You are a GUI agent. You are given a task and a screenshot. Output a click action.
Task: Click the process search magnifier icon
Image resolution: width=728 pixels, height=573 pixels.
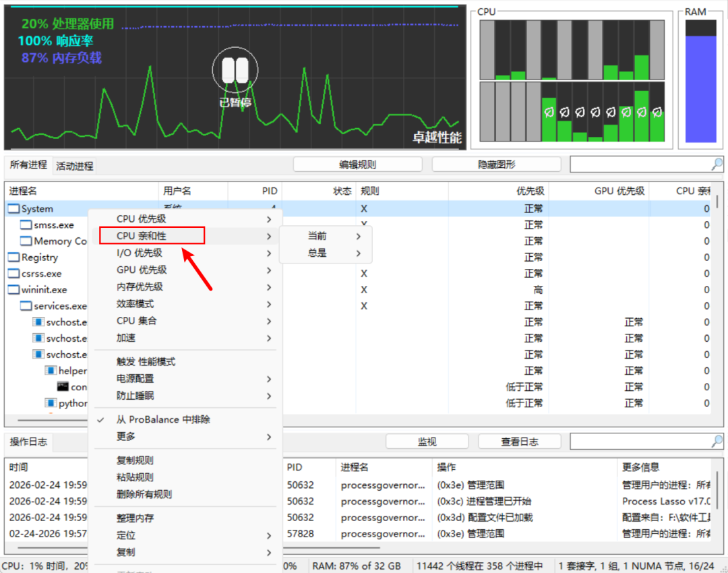717,164
